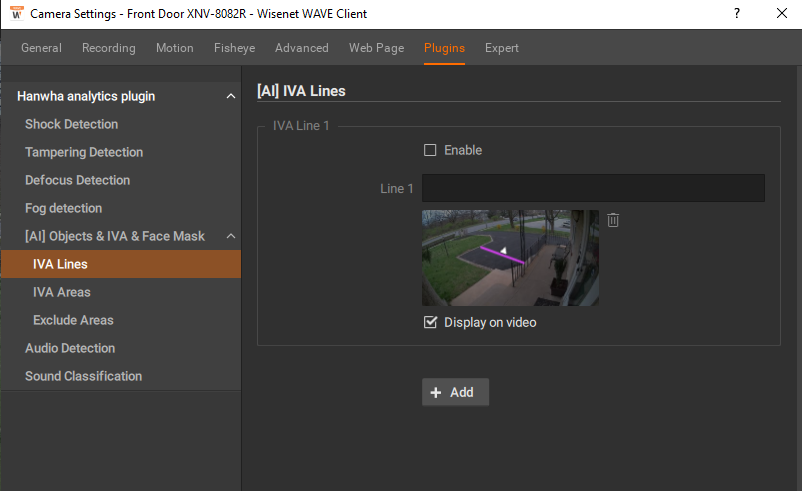Open the Recording tab
802x491 pixels.
pos(108,48)
